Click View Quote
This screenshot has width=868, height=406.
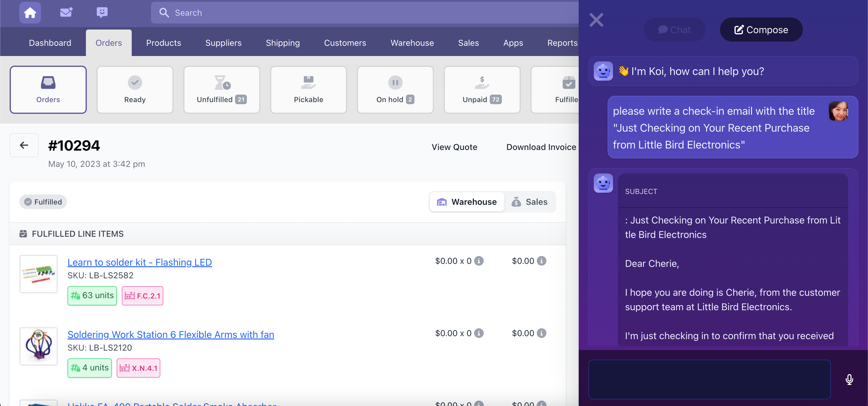(454, 147)
